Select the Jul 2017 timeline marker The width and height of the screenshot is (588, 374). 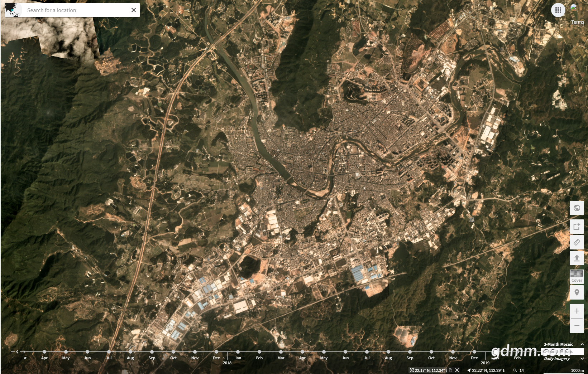point(109,352)
